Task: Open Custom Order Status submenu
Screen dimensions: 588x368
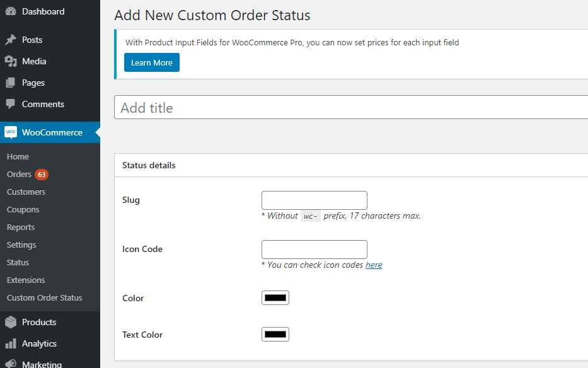Action: tap(44, 297)
